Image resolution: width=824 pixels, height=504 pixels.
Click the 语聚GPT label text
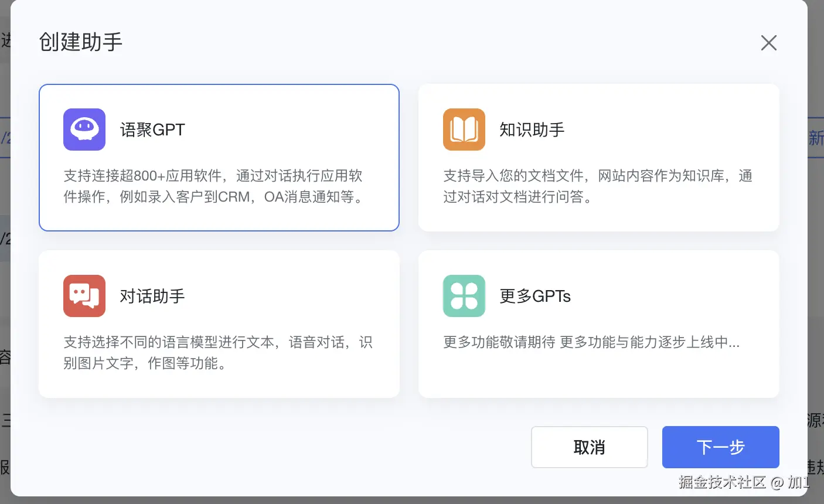point(152,130)
